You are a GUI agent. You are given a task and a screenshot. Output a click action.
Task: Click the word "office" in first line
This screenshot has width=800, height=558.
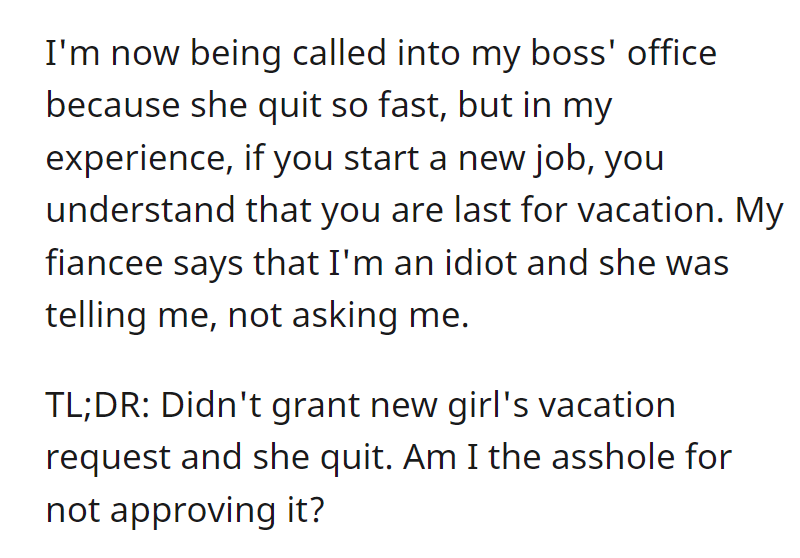(x=672, y=53)
